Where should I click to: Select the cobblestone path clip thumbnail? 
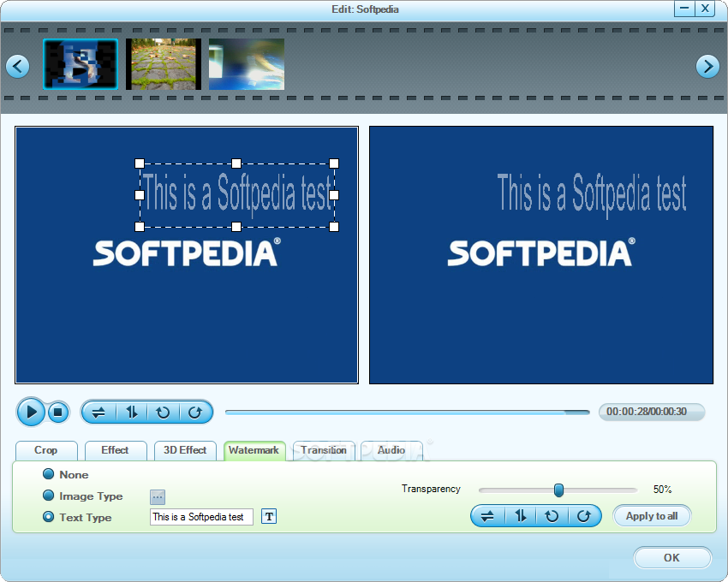(x=164, y=64)
